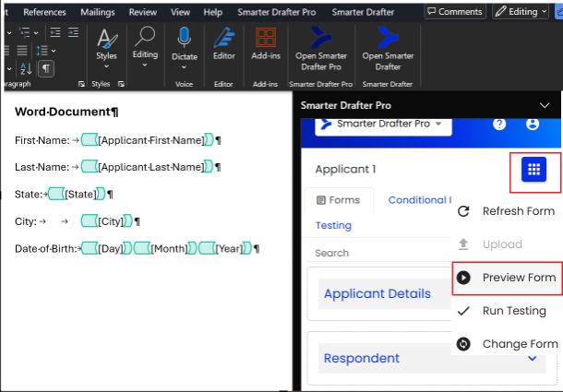The height and width of the screenshot is (392, 563).
Task: Click the Open Smarter Drafter ribbon button
Action: click(388, 49)
